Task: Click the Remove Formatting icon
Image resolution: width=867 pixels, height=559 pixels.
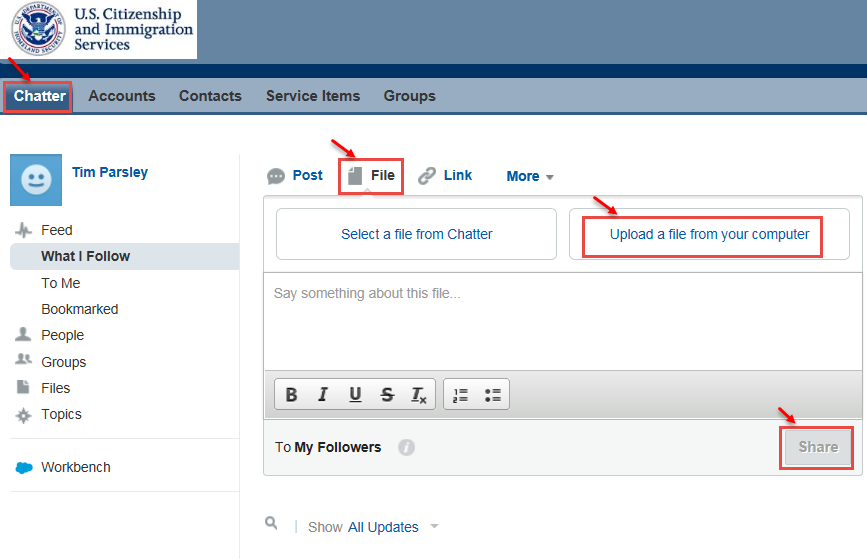Action: (419, 395)
